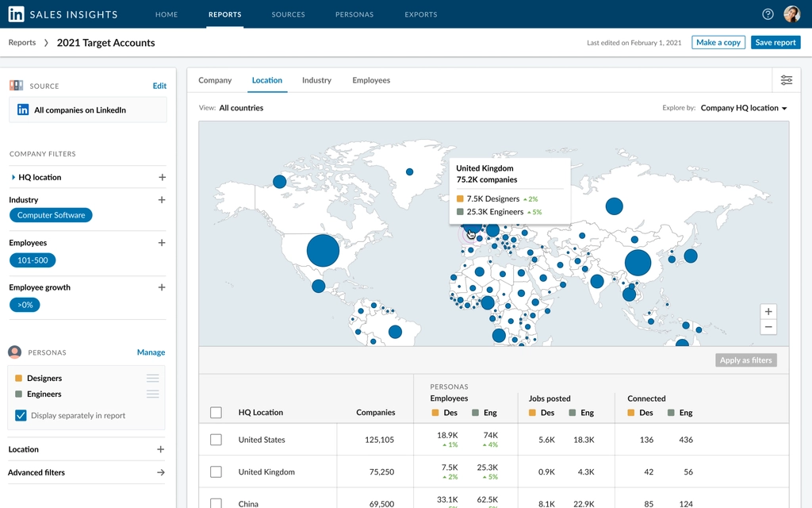
Task: Add an Industry filter with plus icon
Action: pyautogui.click(x=162, y=200)
